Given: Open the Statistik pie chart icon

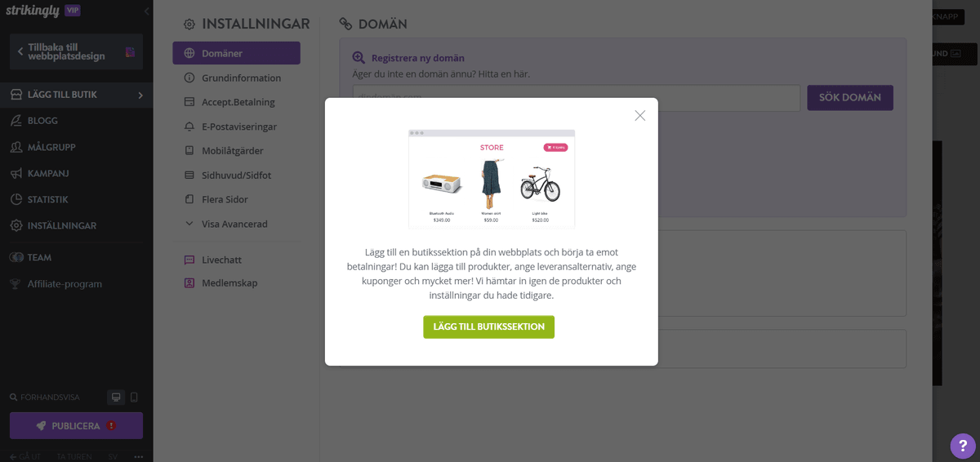Looking at the screenshot, I should [16, 199].
